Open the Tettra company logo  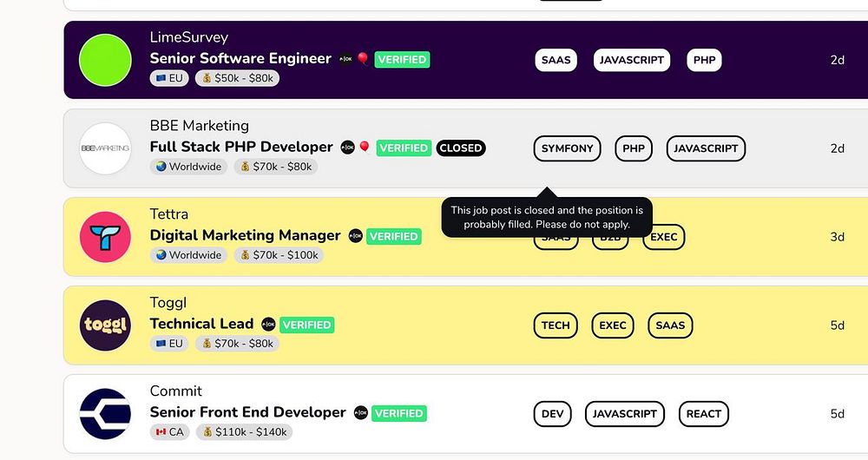(105, 237)
